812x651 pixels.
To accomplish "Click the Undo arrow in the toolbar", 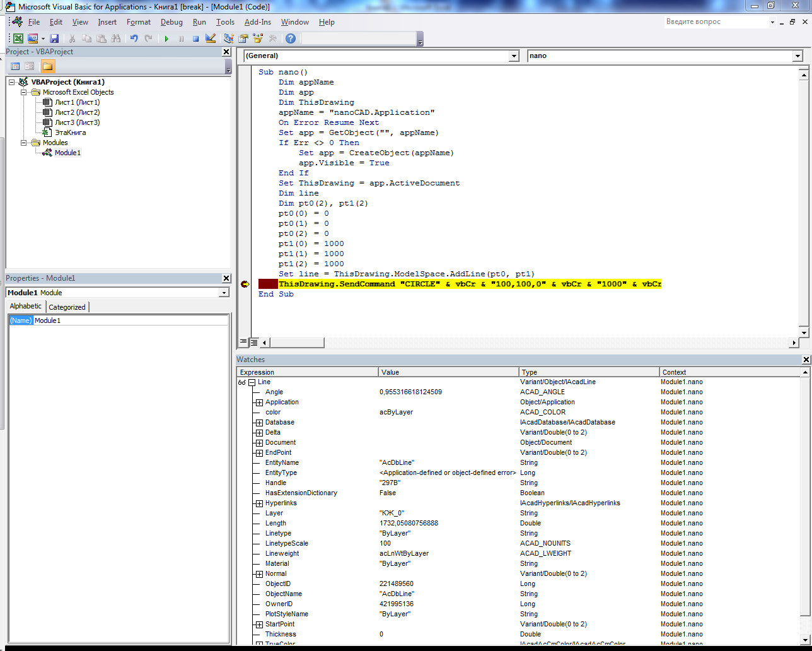I will pyautogui.click(x=134, y=38).
